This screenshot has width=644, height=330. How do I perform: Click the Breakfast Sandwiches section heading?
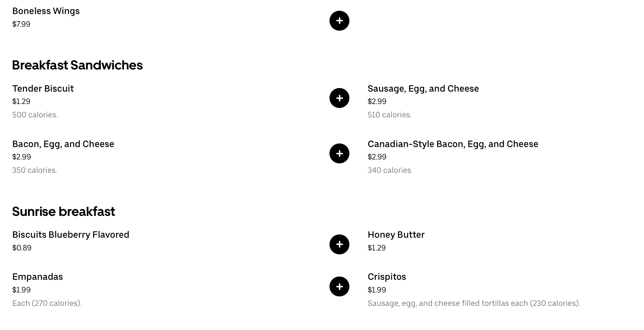77,65
